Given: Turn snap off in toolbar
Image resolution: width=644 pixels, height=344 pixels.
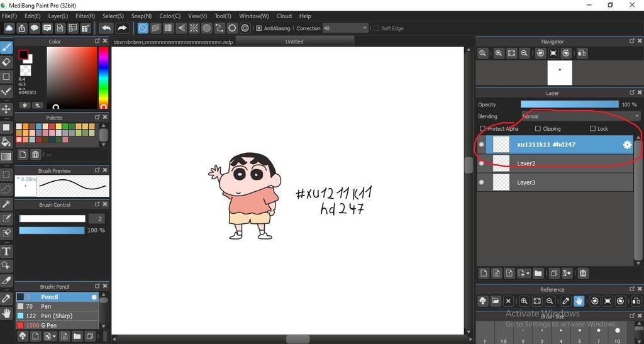Looking at the screenshot, I should [x=143, y=28].
